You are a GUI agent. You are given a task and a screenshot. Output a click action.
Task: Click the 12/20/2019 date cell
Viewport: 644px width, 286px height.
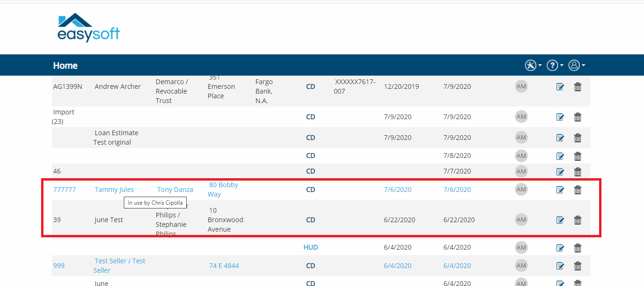point(401,87)
